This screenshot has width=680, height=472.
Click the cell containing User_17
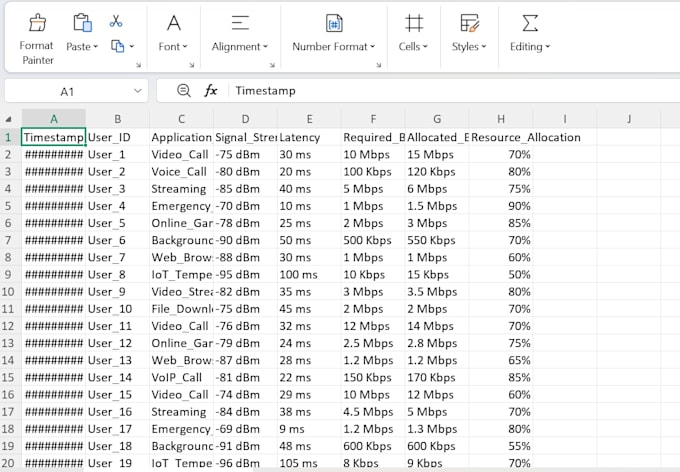117,429
